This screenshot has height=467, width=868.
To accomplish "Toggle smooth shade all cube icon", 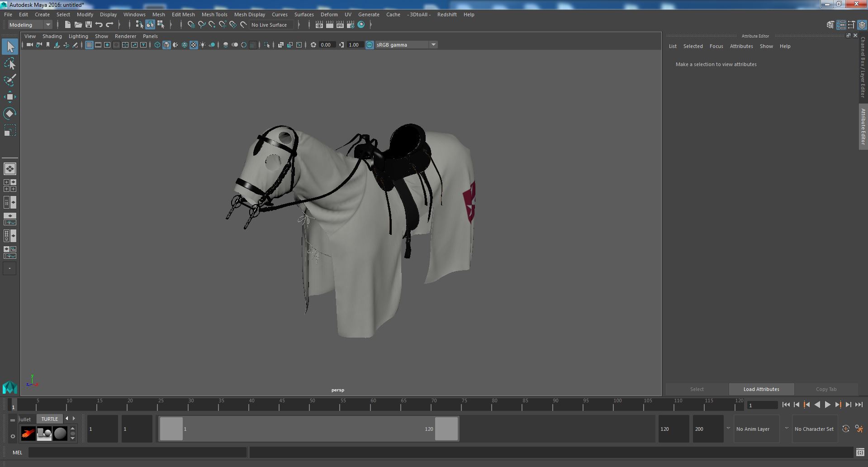I will click(166, 45).
